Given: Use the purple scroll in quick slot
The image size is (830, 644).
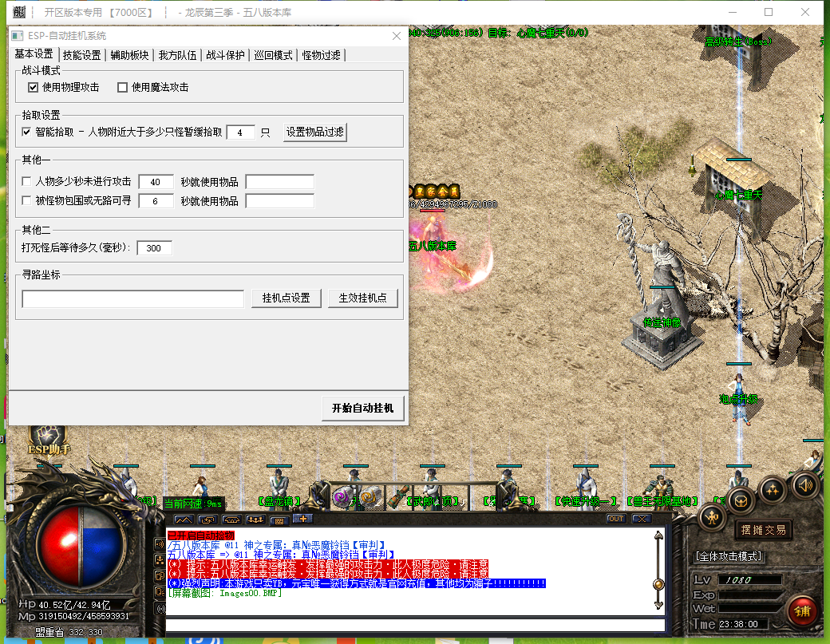Looking at the screenshot, I should 342,497.
